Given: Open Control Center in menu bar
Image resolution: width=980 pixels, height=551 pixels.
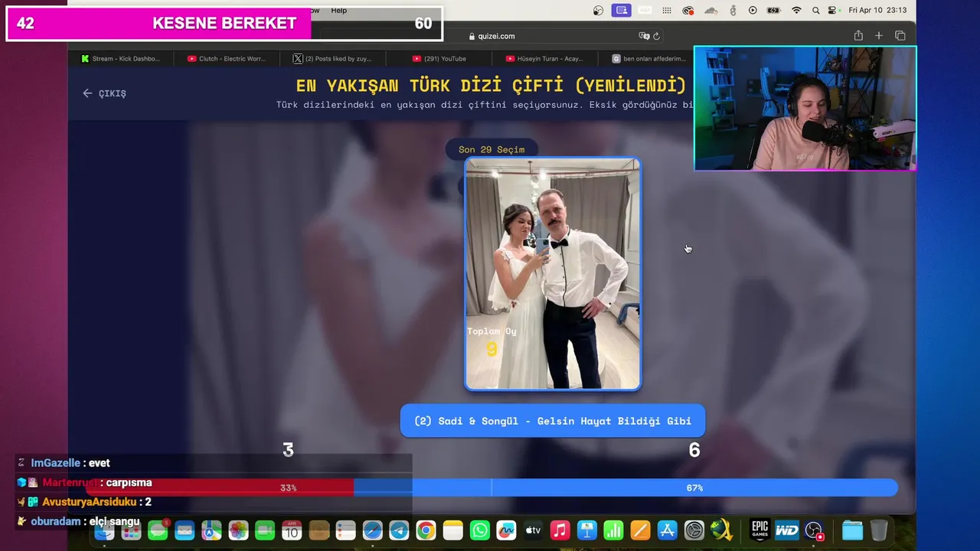Looking at the screenshot, I should point(832,11).
